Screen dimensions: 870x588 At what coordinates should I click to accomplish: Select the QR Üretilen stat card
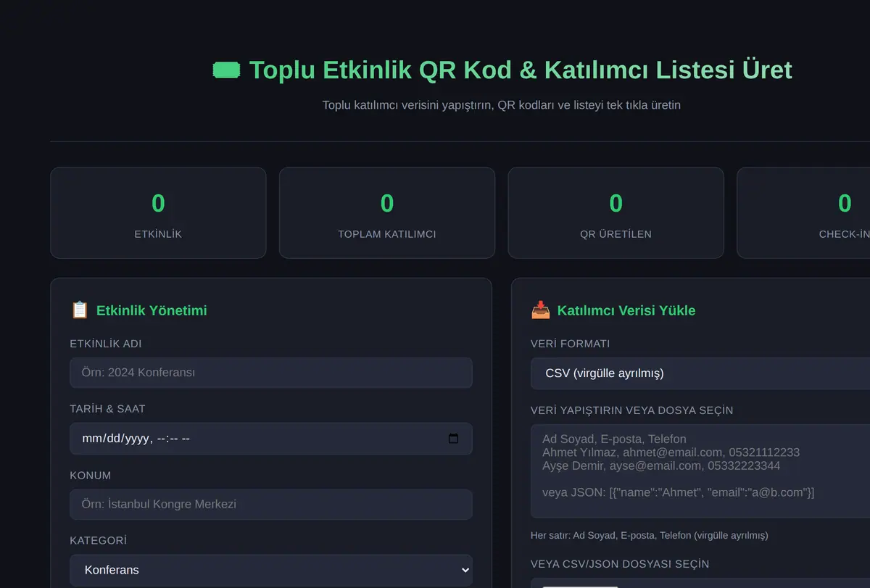[x=616, y=213]
